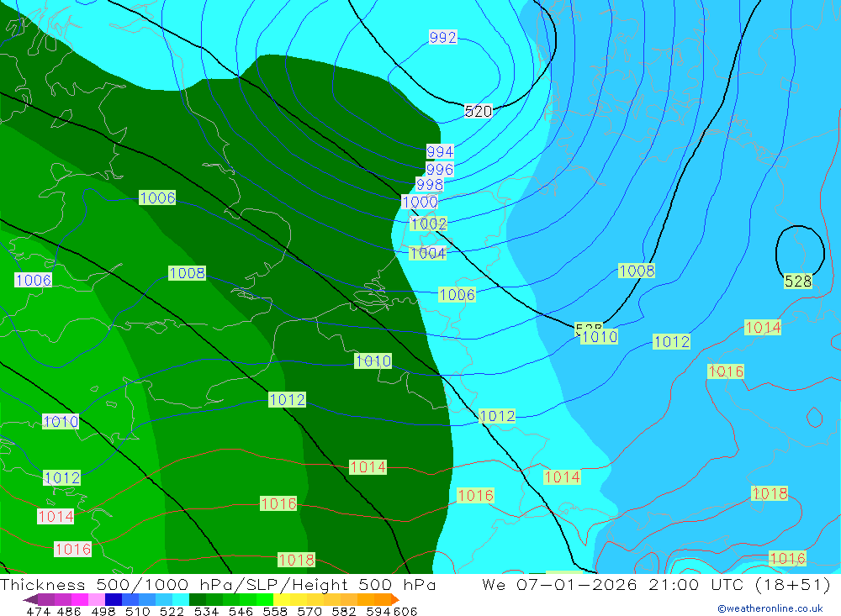Click the 1000 isobar label

pyautogui.click(x=420, y=203)
